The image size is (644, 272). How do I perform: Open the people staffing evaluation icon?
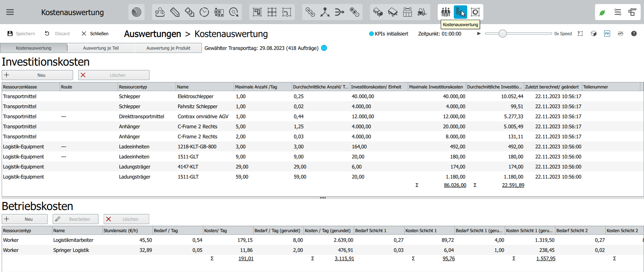tap(446, 12)
